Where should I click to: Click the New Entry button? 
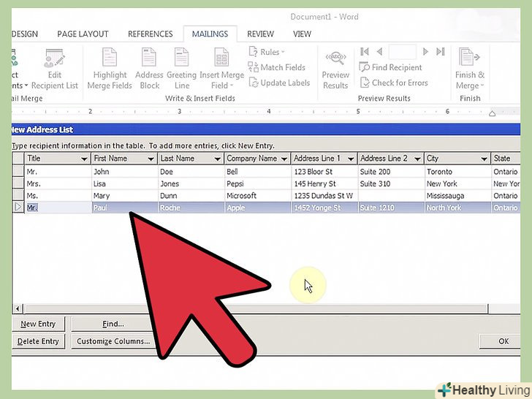click(x=39, y=324)
